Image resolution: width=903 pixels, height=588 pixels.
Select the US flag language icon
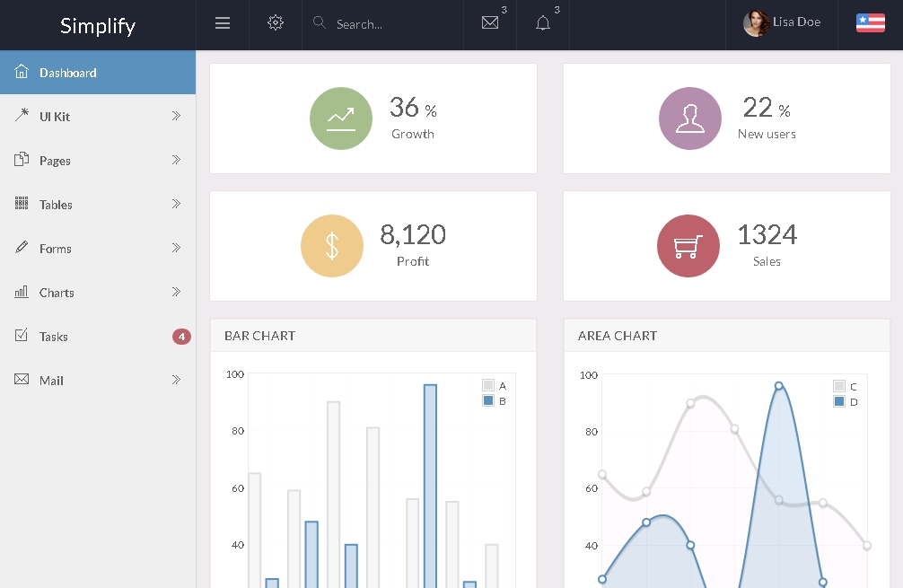point(870,23)
